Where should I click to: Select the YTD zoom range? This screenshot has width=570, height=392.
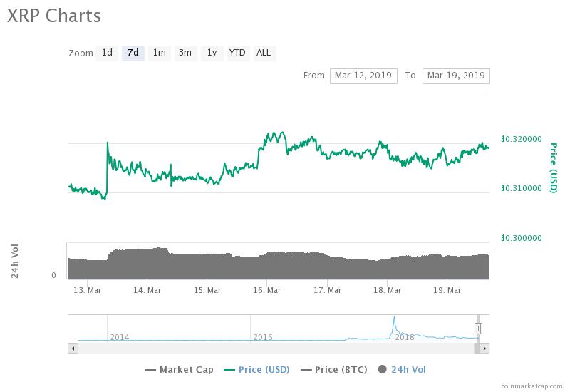click(237, 53)
